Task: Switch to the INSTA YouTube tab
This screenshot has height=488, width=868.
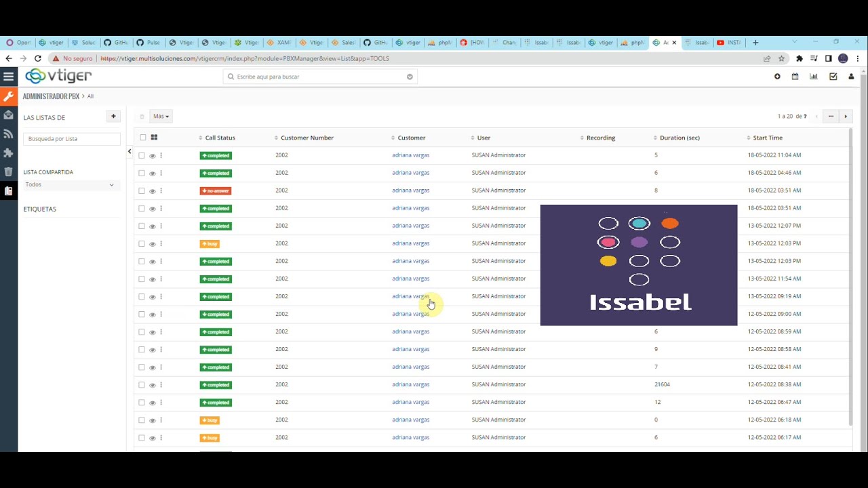Action: click(730, 43)
